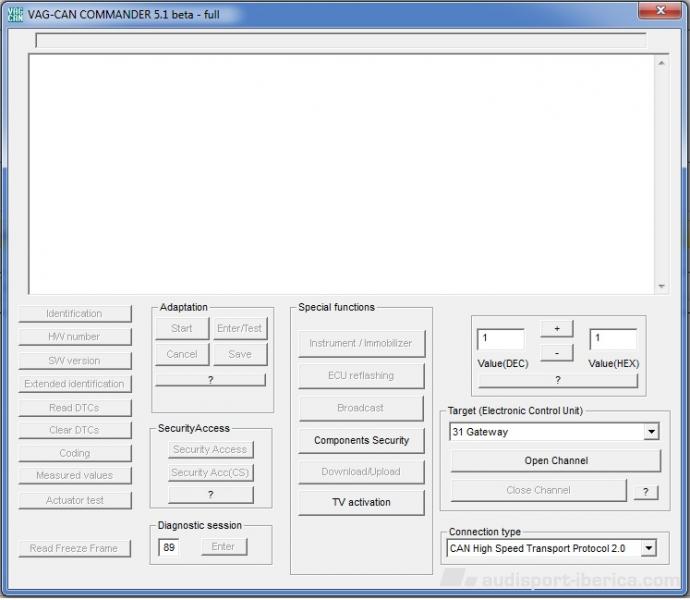Viewport: 690px width, 600px height.
Task: Click Close Channel button
Action: [539, 490]
